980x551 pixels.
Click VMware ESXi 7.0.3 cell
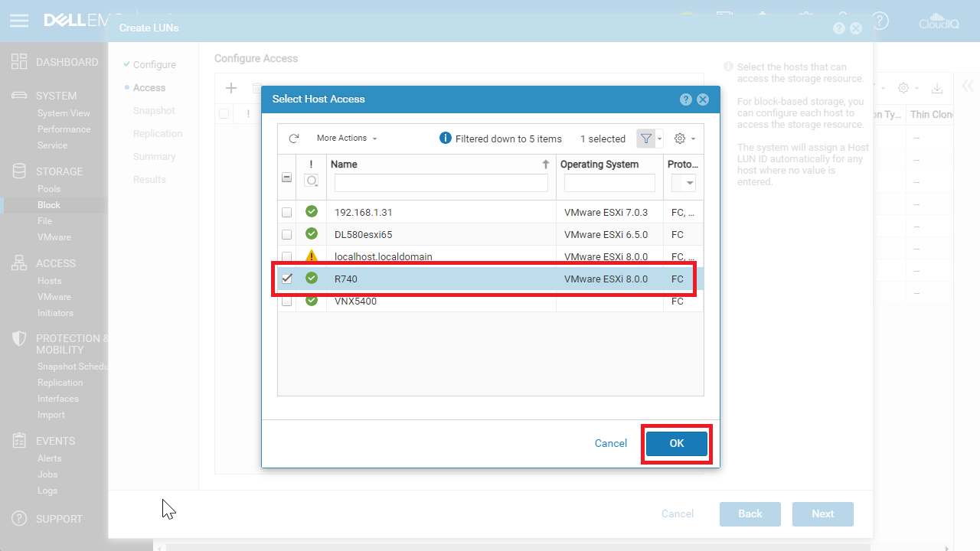[606, 213]
